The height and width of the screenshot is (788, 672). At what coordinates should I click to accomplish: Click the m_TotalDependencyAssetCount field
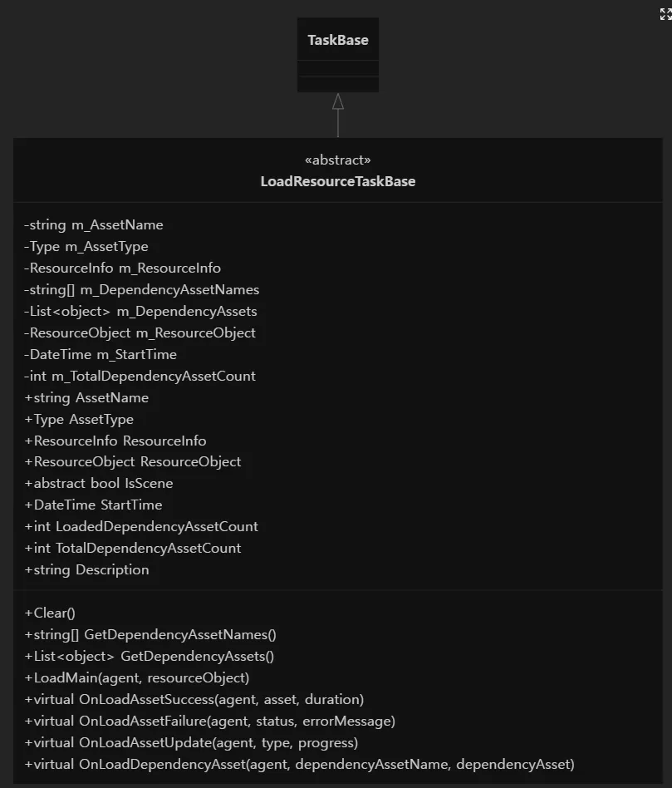coord(140,376)
